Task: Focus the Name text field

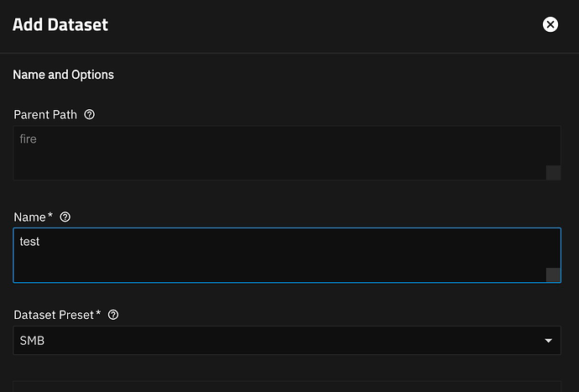Action: 287,255
